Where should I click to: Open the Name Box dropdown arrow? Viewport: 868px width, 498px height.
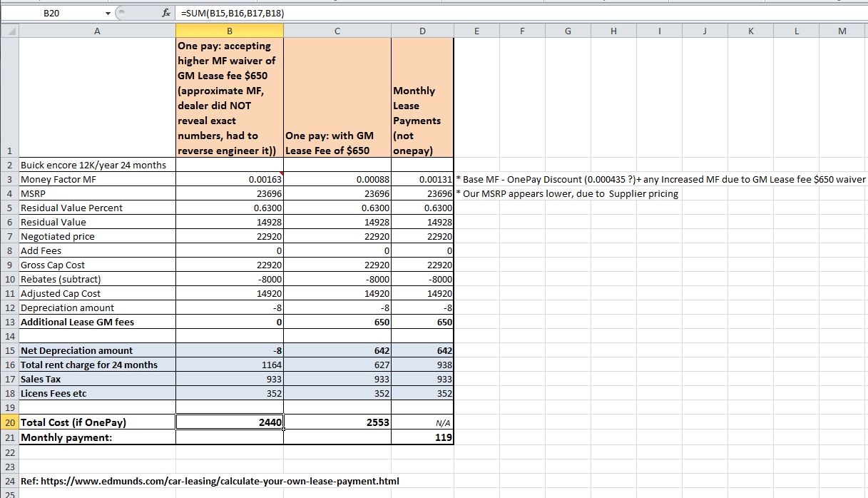[x=108, y=13]
